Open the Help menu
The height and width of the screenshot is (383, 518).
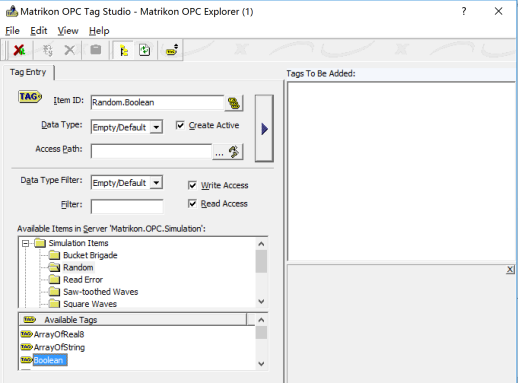pos(99,31)
